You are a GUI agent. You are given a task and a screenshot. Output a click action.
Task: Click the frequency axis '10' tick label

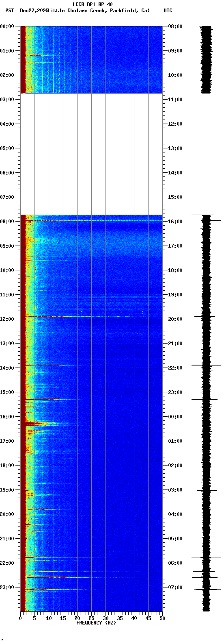click(49, 618)
